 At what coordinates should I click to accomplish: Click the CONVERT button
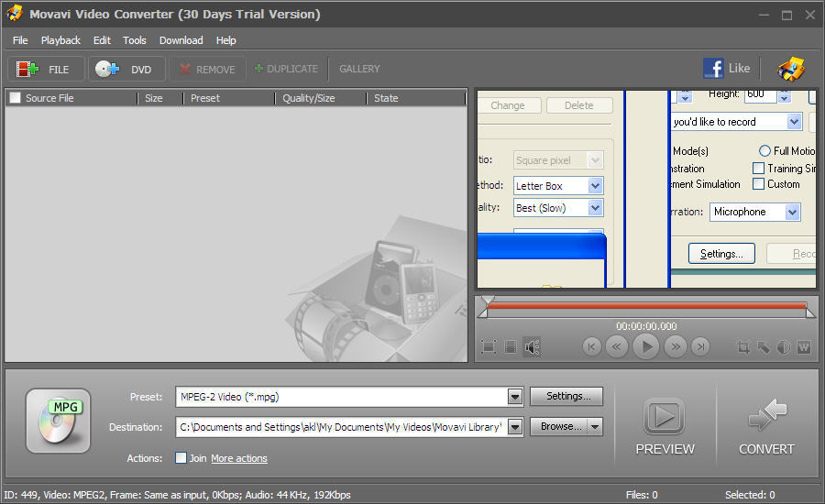[x=766, y=426]
